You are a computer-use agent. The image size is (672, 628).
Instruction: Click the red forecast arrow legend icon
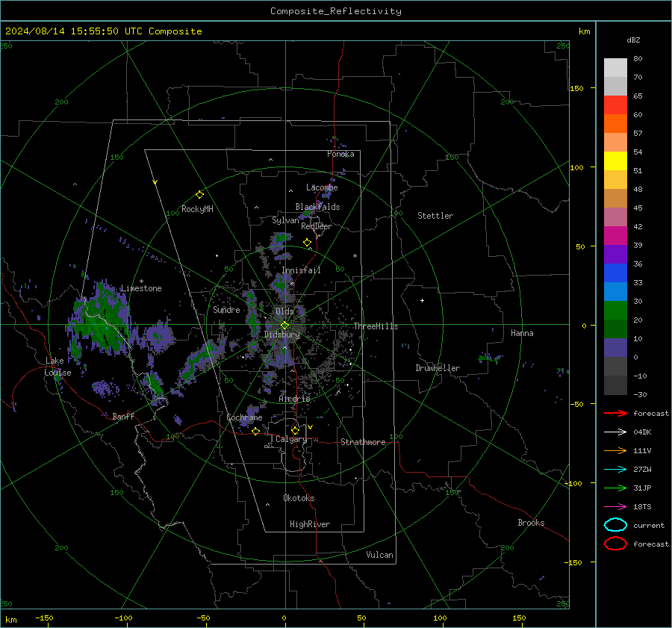pyautogui.click(x=615, y=413)
